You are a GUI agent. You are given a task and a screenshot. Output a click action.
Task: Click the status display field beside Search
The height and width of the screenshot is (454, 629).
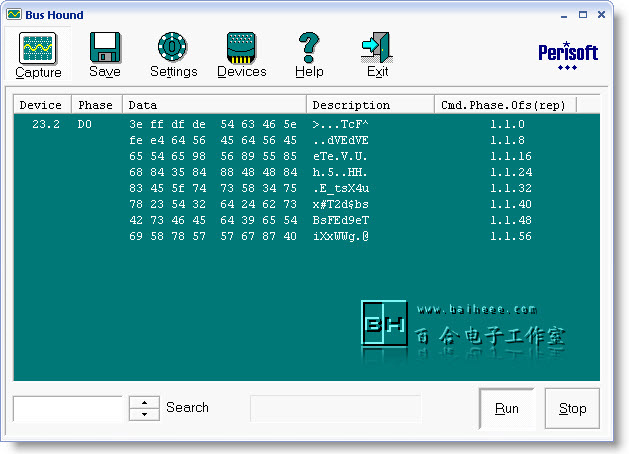[335, 408]
